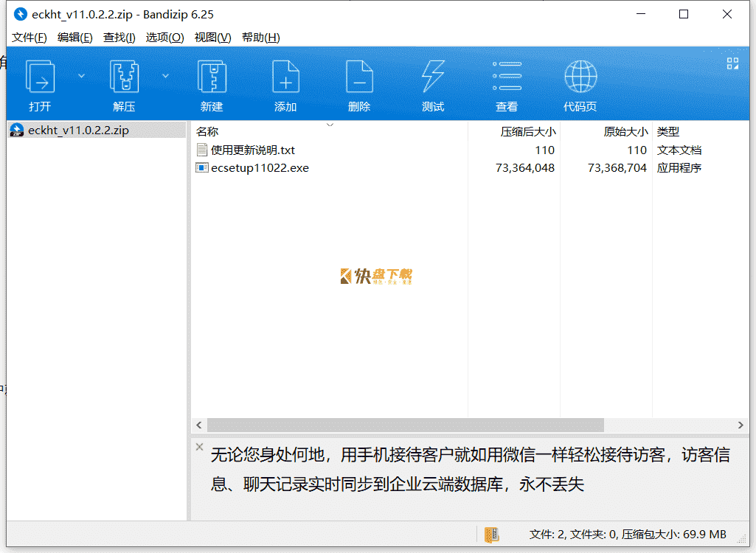Click the 73,364,048 compressed size cell
Viewport: 756px width, 553px height.
(x=525, y=168)
